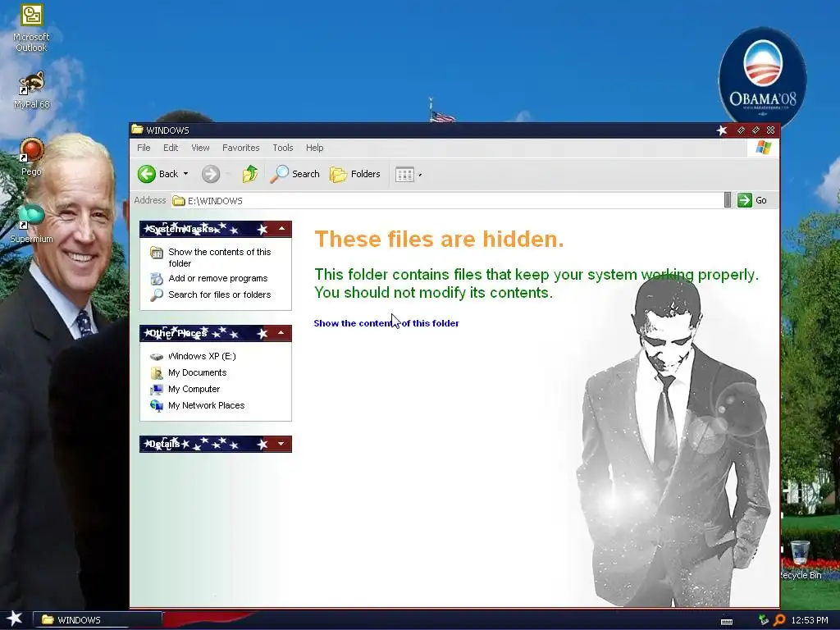
Task: Click the address bar dropdown handle
Action: point(728,200)
